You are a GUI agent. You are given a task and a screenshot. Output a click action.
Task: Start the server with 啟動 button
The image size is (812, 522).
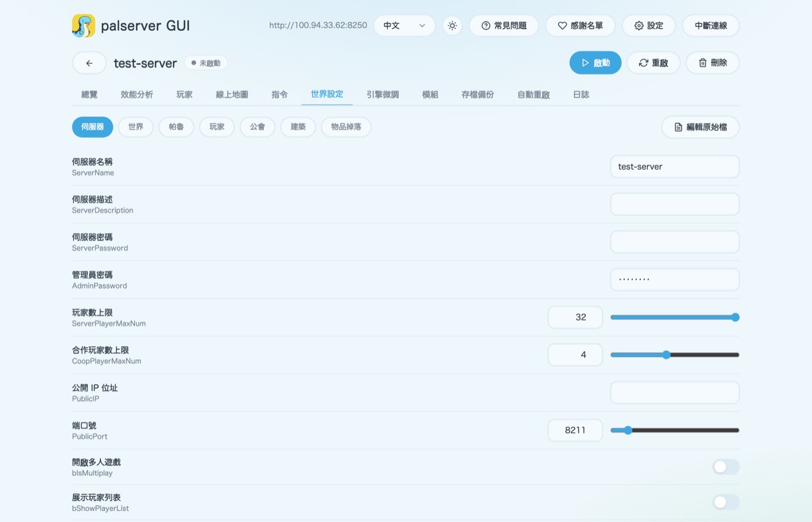[595, 63]
